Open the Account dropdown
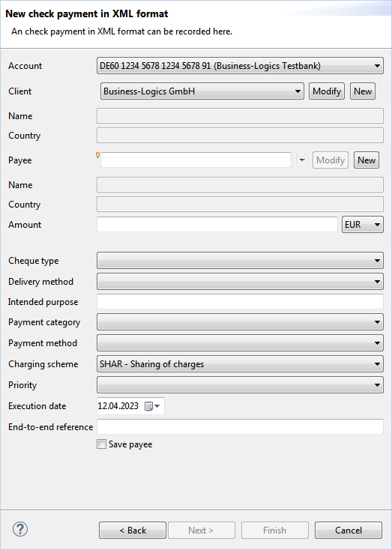The image size is (392, 550). click(x=240, y=66)
